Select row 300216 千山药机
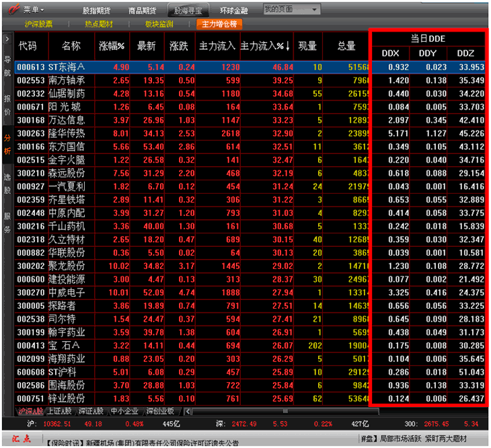491x448 pixels. pos(250,226)
